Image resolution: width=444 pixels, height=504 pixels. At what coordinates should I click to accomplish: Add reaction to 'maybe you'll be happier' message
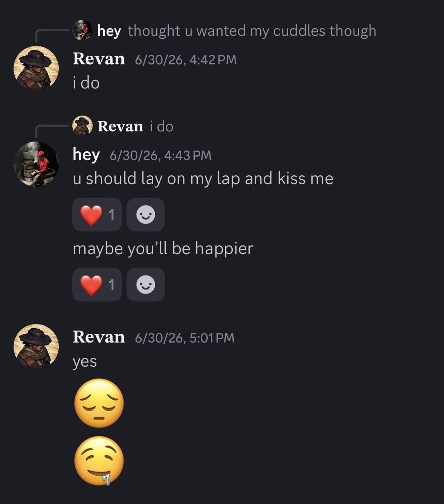(146, 285)
